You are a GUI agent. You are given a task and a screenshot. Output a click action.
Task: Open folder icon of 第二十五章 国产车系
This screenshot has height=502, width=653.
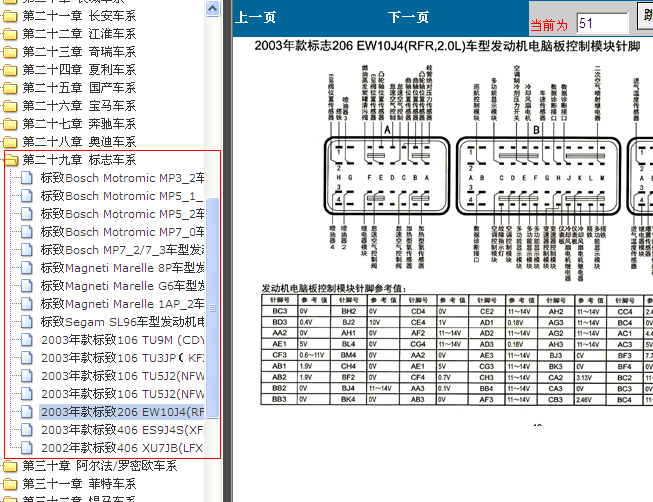click(x=10, y=88)
